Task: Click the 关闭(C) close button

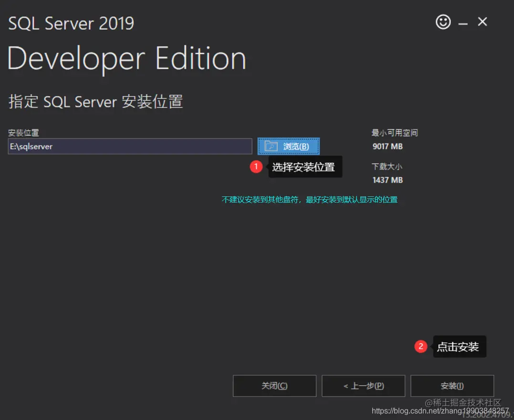Action: 274,386
